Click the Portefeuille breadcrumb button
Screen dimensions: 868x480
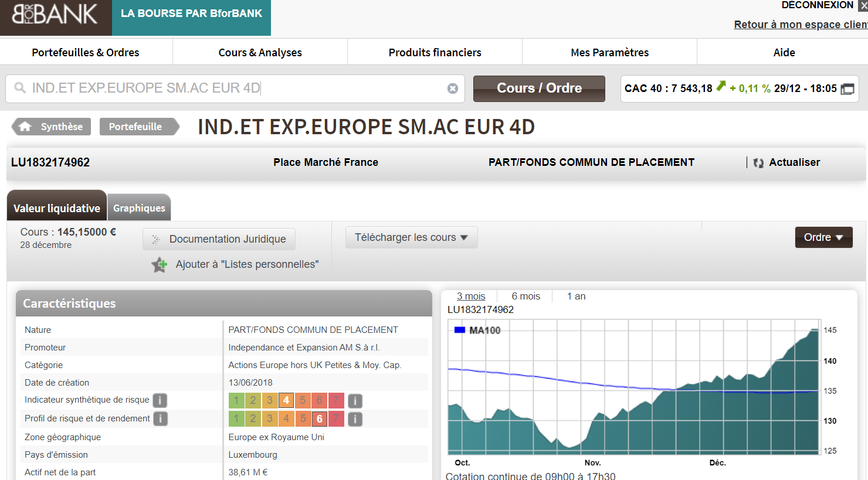coord(139,127)
